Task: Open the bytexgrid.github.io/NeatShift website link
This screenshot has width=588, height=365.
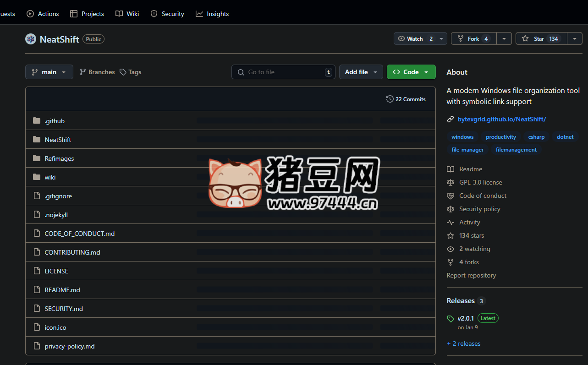Action: coord(501,119)
